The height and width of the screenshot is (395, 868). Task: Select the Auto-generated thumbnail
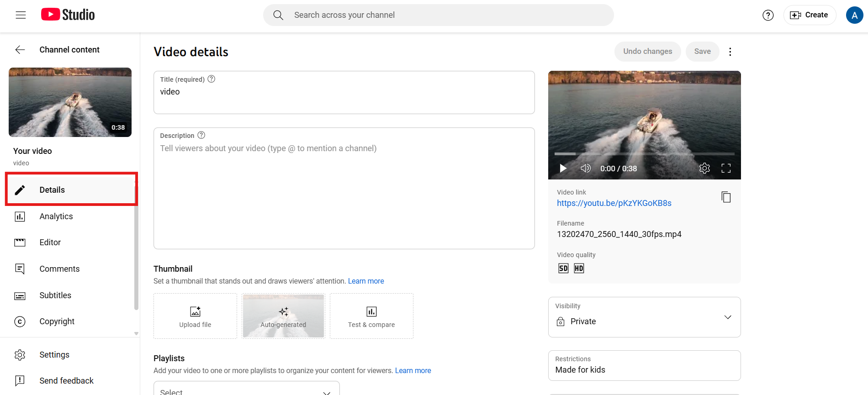coord(283,316)
